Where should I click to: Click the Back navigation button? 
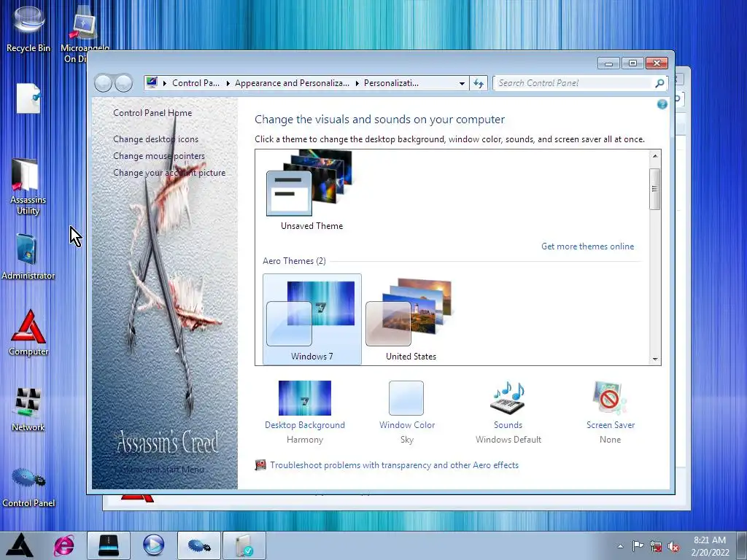point(104,83)
